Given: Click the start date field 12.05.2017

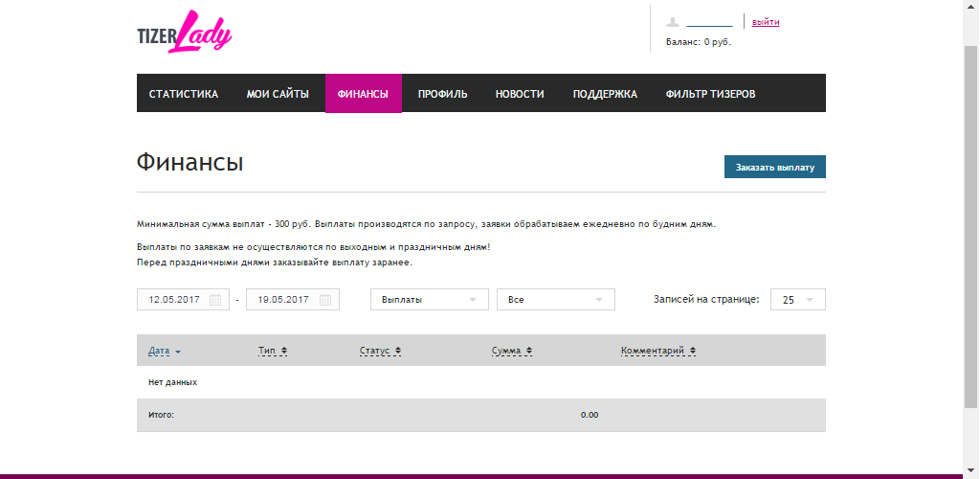Looking at the screenshot, I should pos(183,300).
